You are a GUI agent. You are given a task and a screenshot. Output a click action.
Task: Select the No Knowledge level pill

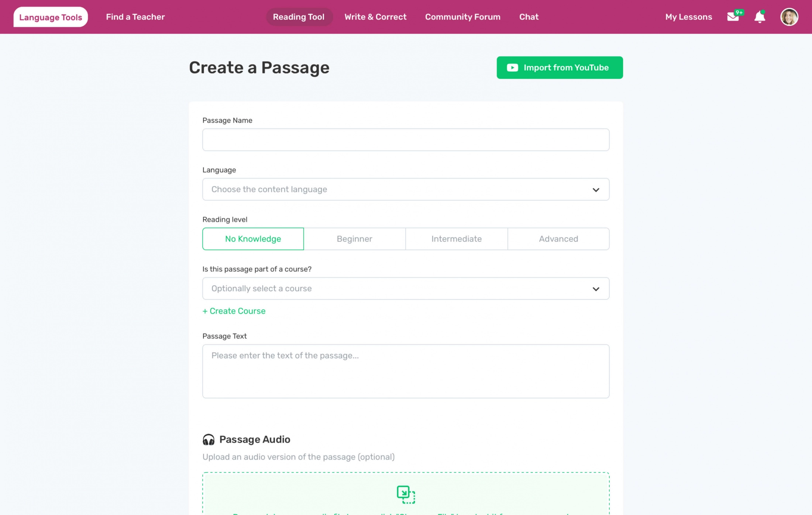pos(253,239)
